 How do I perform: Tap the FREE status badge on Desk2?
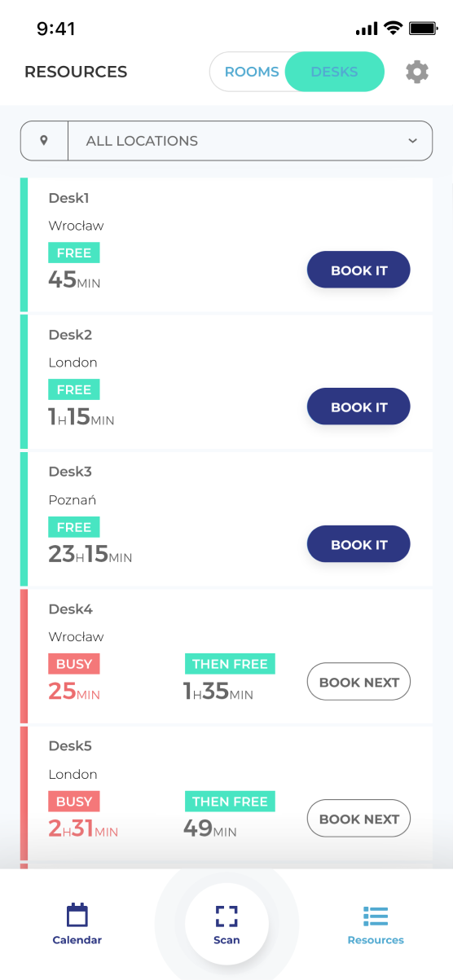74,390
